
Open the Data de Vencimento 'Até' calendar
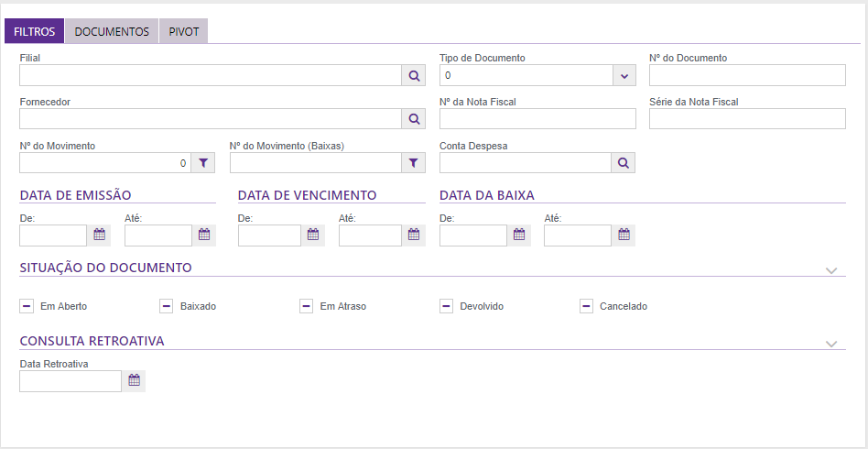point(414,235)
